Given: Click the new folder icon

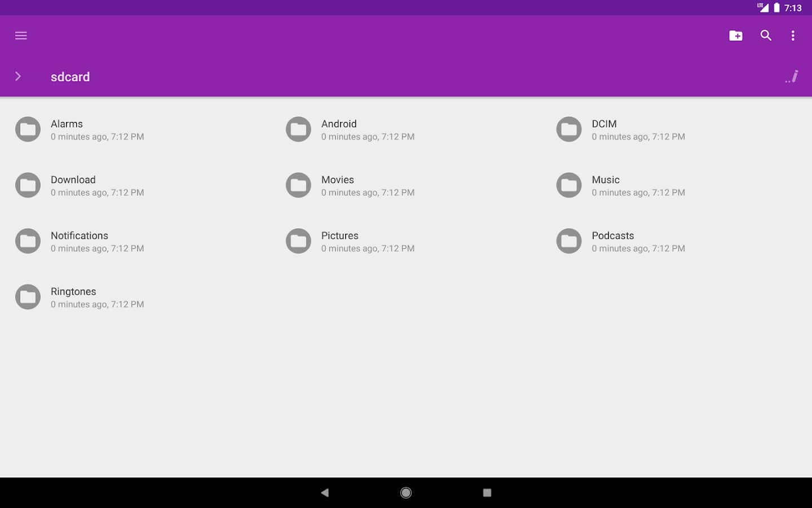Looking at the screenshot, I should click(736, 36).
